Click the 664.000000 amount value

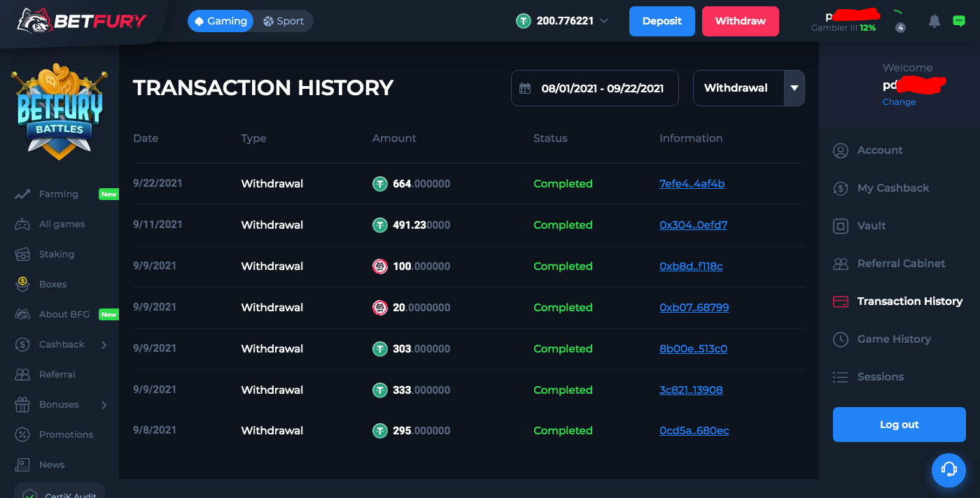coord(421,184)
